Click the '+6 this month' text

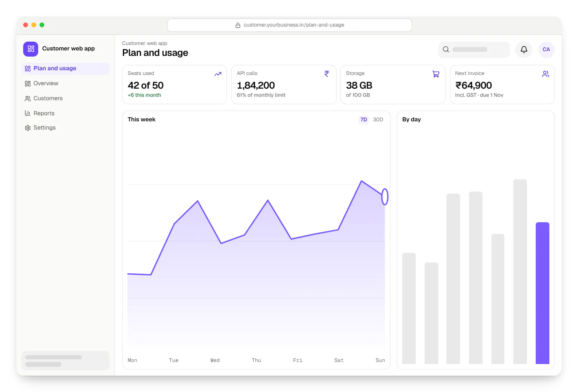144,95
